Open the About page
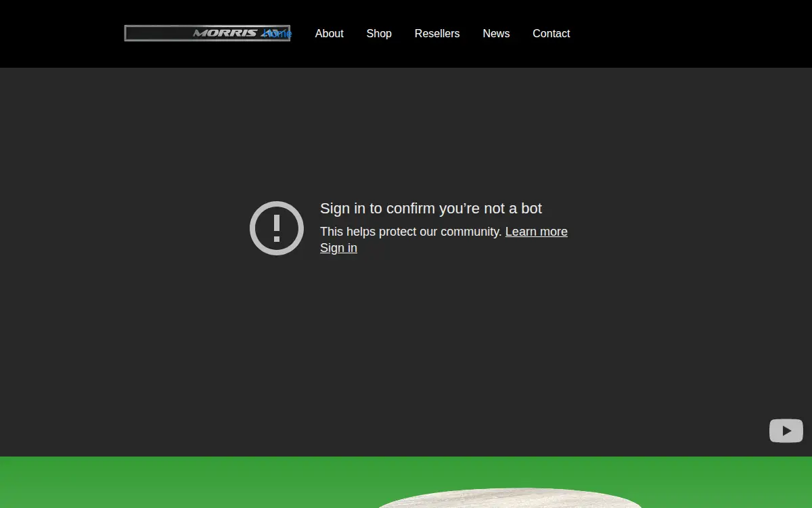This screenshot has width=812, height=508. pyautogui.click(x=329, y=33)
